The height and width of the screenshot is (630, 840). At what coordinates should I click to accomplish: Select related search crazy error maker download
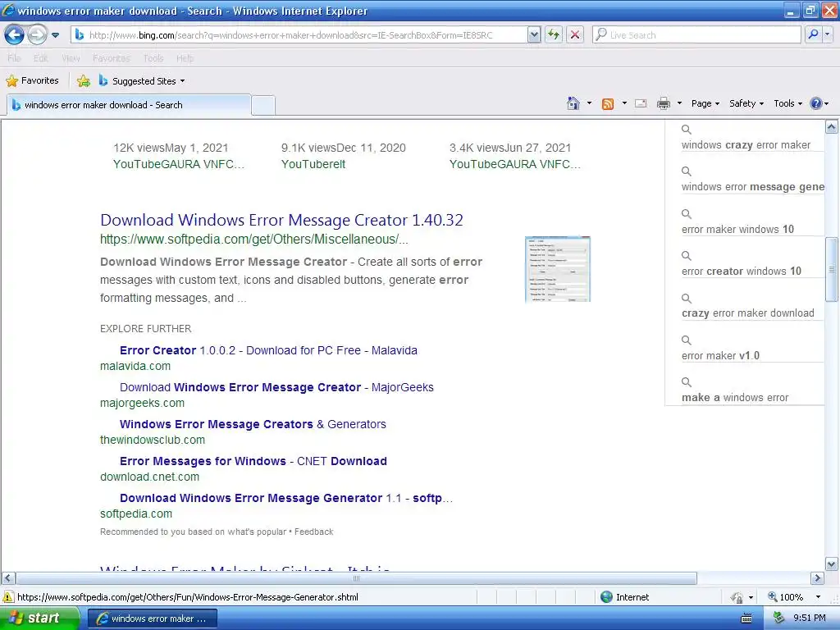(748, 313)
